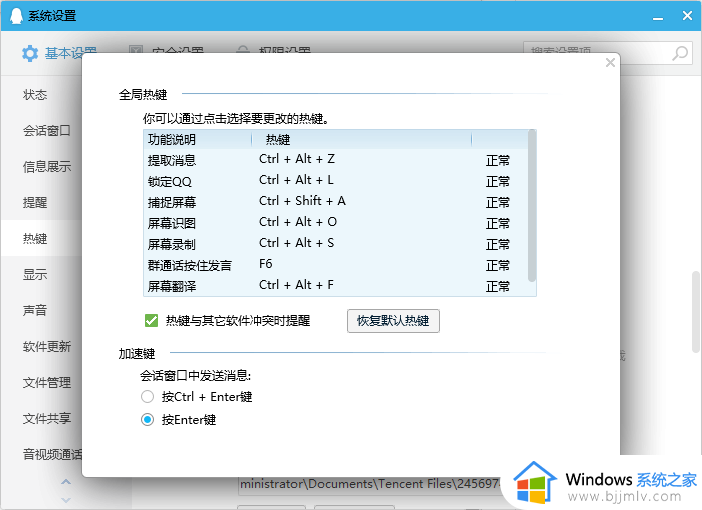Click the sidebar up chevron arrow

66,482
